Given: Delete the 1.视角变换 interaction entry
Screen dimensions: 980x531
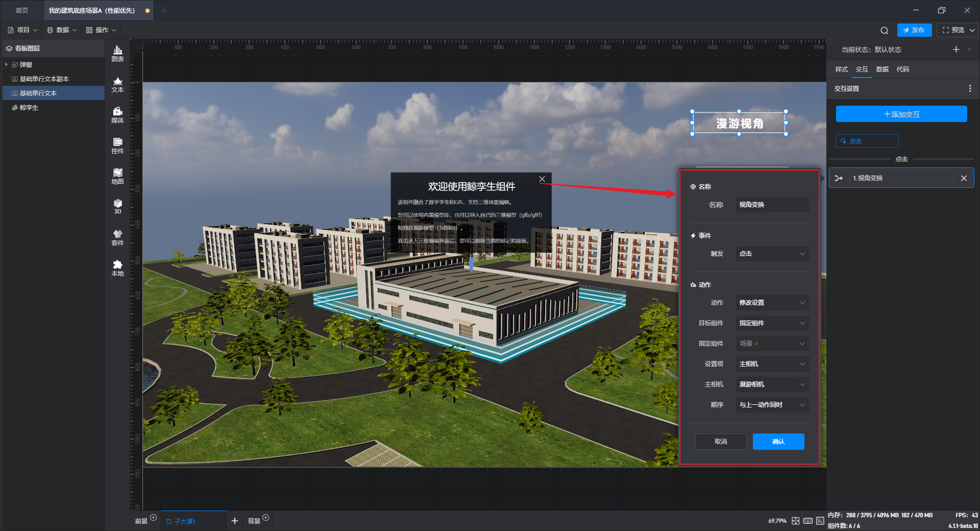Looking at the screenshot, I should pos(964,178).
